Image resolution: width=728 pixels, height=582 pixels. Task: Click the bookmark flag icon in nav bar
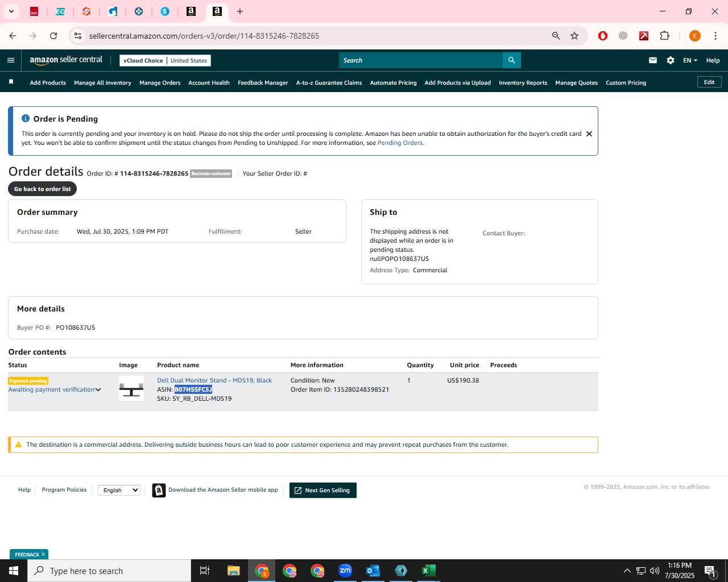pos(11,82)
